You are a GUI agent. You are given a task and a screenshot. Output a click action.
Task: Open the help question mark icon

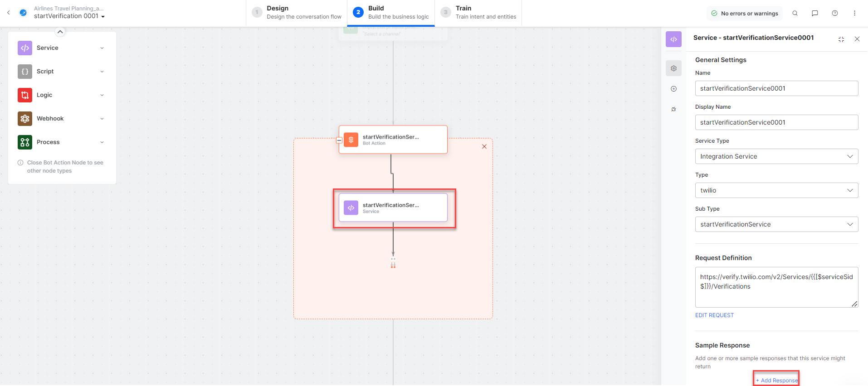(835, 13)
